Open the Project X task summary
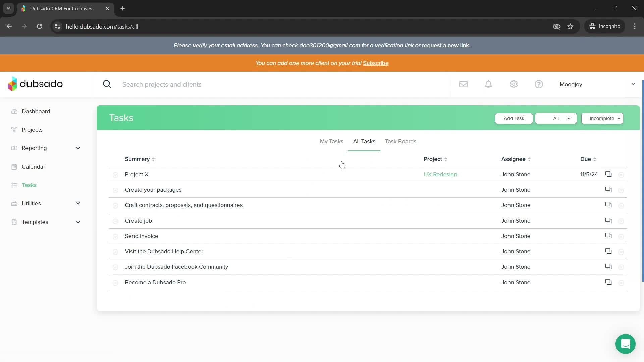This screenshot has height=362, width=644. click(x=137, y=174)
